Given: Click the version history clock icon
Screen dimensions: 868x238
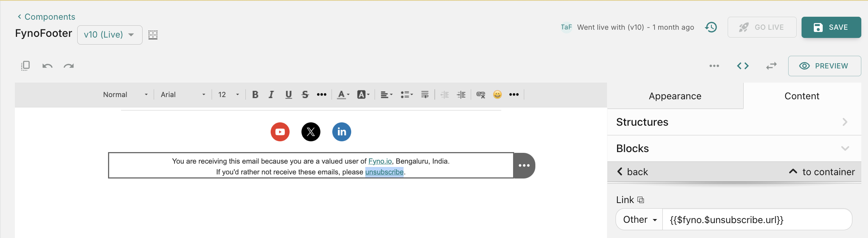Looking at the screenshot, I should tap(711, 27).
